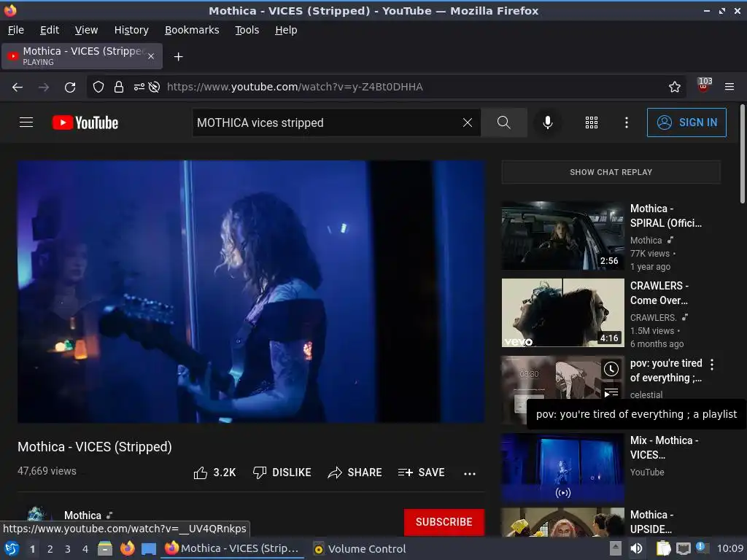Open the Bookmarks menu
747x560 pixels.
(x=192, y=30)
